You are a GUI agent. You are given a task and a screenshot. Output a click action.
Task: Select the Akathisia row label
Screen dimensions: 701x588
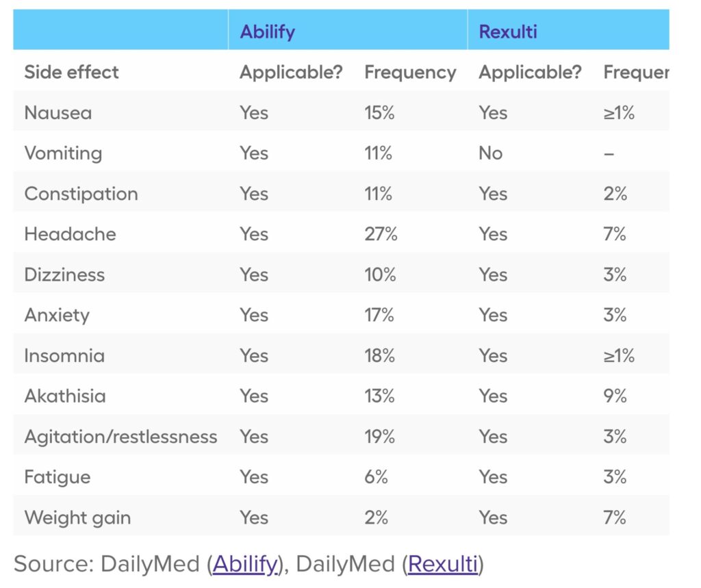click(x=65, y=396)
